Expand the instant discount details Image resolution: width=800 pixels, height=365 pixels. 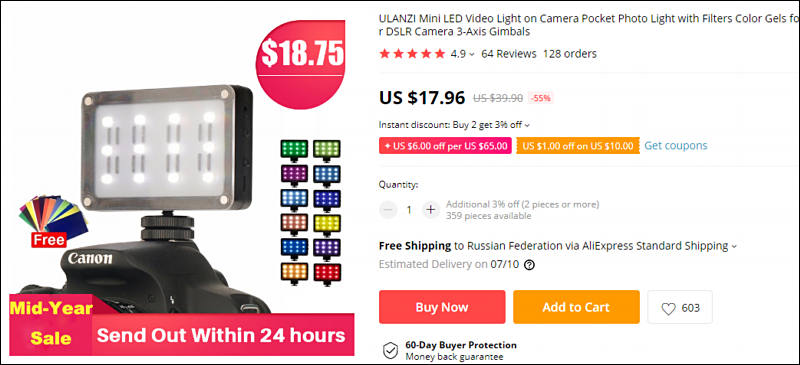click(x=527, y=125)
